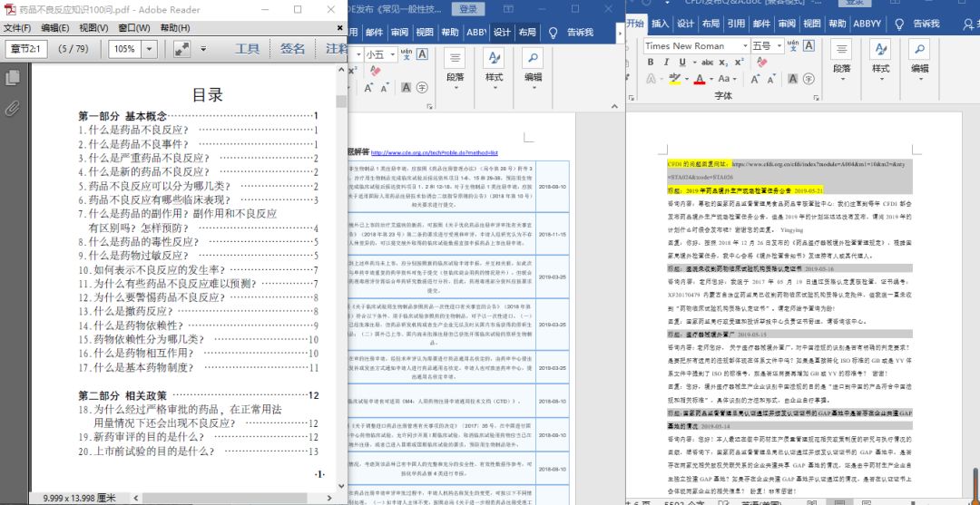This screenshot has width=980, height=505.
Task: Open the Times New Roman font dropdown
Action: coord(745,45)
